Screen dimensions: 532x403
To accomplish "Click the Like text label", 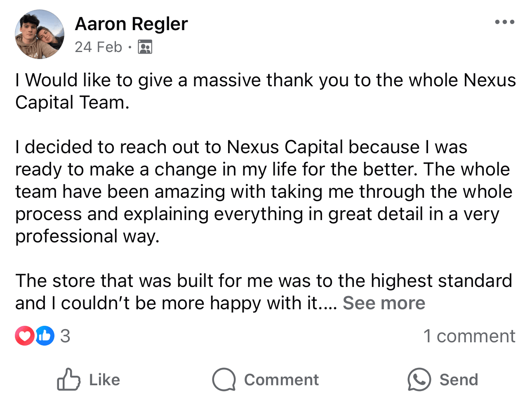I will point(104,380).
